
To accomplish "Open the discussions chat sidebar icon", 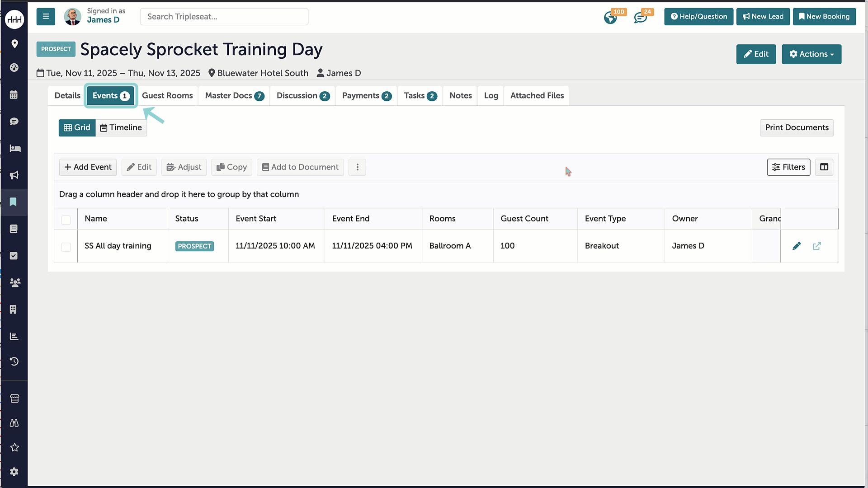I will pyautogui.click(x=14, y=121).
